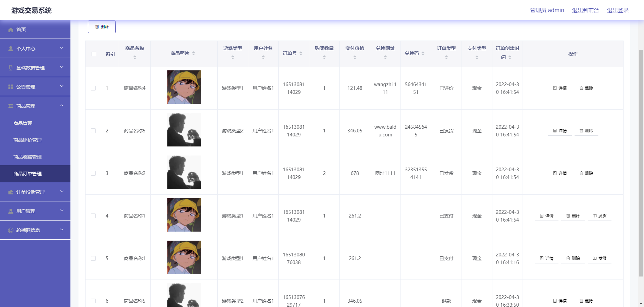644x307 pixels.
Task: Sort table by 兑换网址 column arrows
Action: [x=385, y=57]
